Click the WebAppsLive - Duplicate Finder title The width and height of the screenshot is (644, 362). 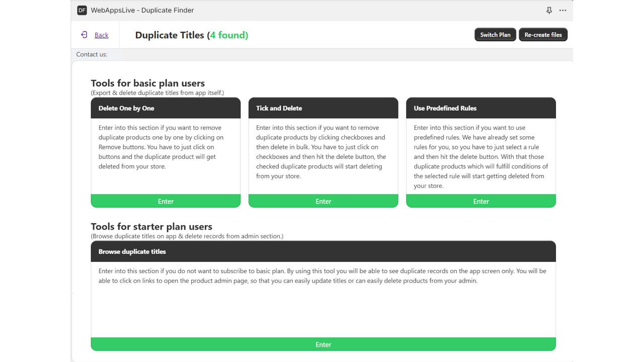point(142,10)
